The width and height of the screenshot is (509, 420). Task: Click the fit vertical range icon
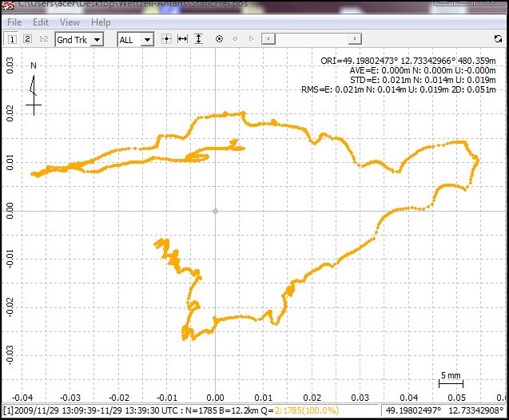point(199,38)
